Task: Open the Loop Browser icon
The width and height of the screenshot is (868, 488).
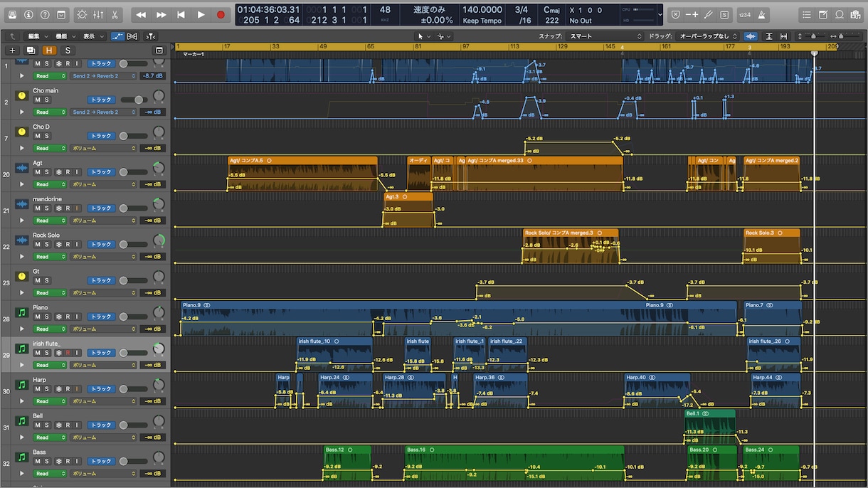Action: tap(839, 14)
